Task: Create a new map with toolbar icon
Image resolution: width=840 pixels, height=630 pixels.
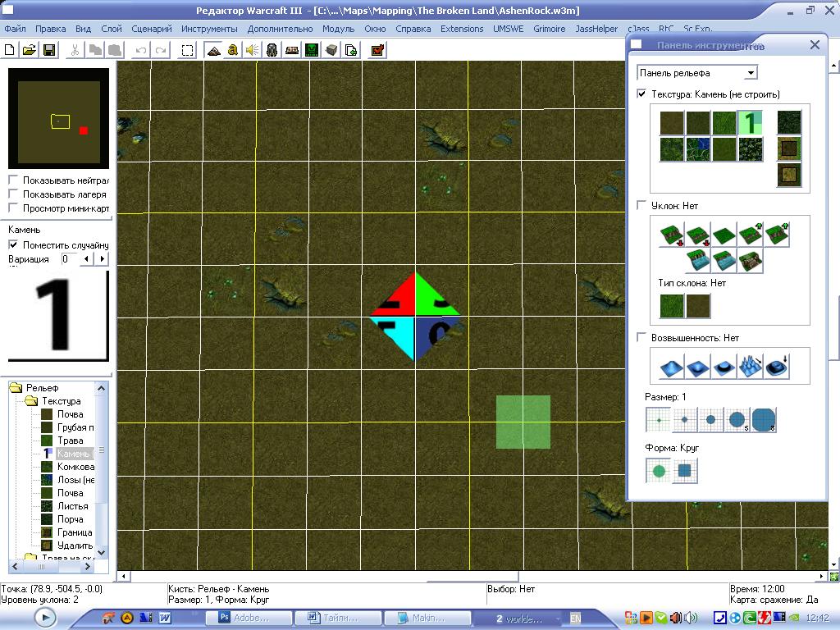Action: tap(10, 50)
